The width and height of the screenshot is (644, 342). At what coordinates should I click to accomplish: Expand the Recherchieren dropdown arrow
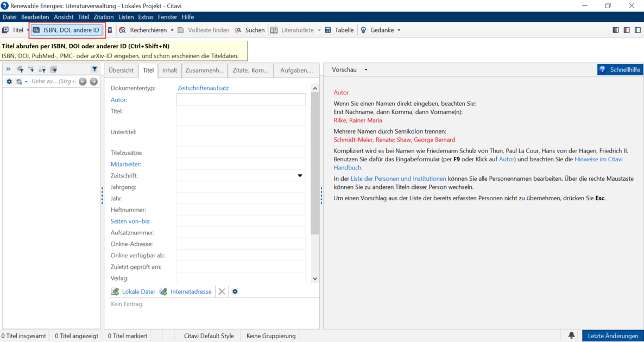tap(172, 30)
